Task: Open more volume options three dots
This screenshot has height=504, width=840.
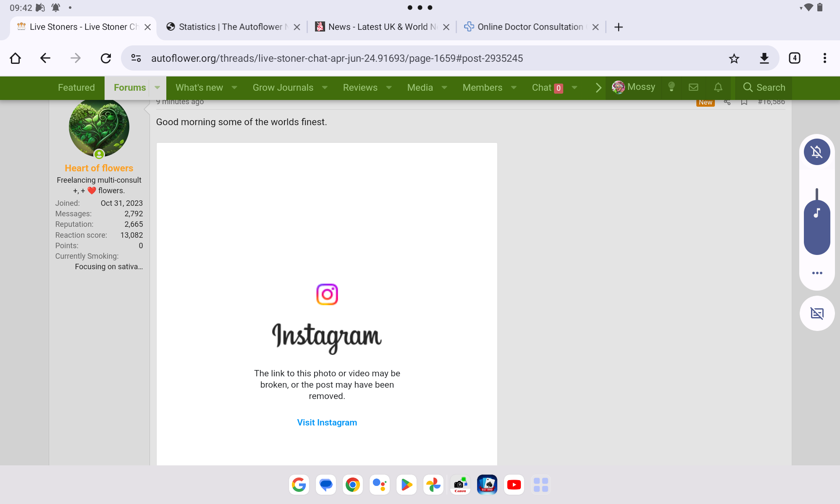Action: (817, 273)
